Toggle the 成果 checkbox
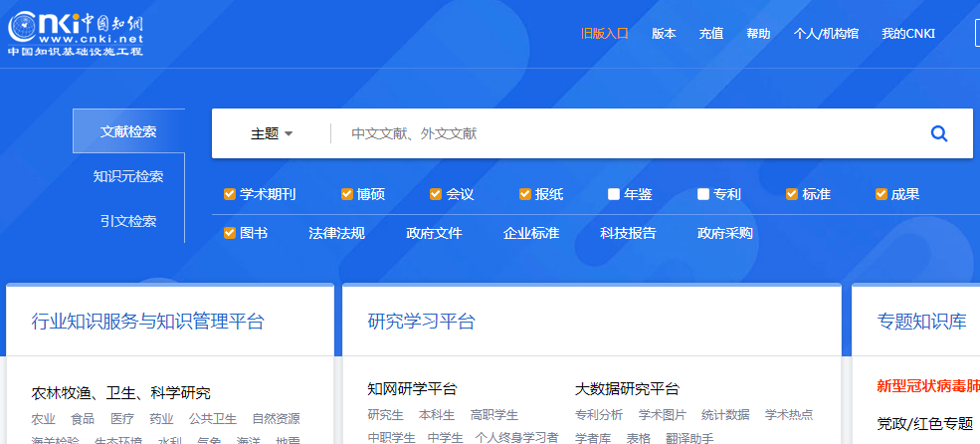This screenshot has height=444, width=980. pyautogui.click(x=882, y=194)
